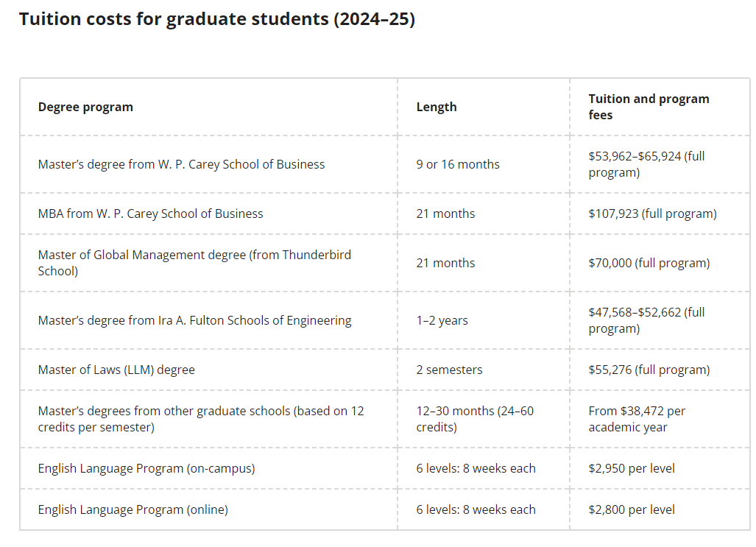756x547 pixels.
Task: Click the Tuition costs for graduate students heading
Action: pyautogui.click(x=217, y=19)
